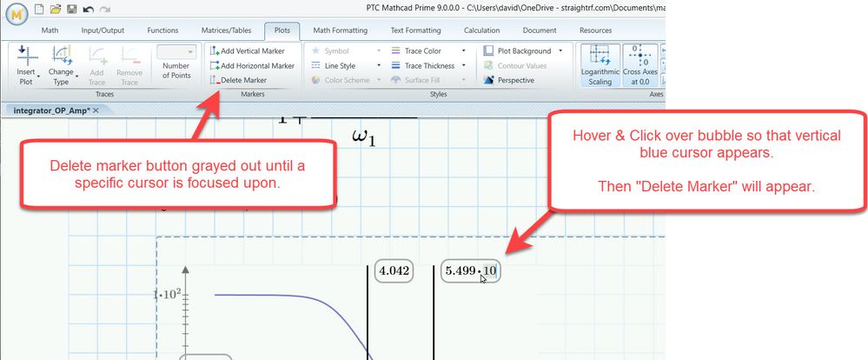Add a vertical marker to the plot
Viewport: 868px width, 360px height.
pos(248,51)
